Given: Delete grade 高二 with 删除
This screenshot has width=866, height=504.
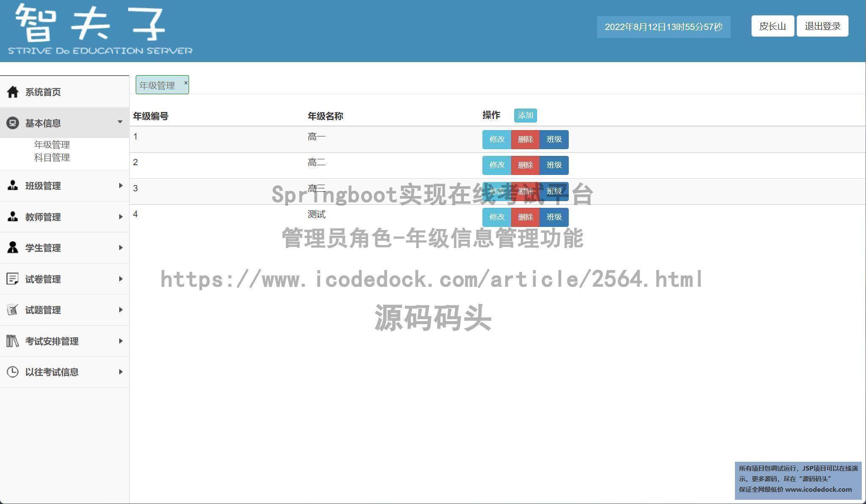Looking at the screenshot, I should coord(525,165).
